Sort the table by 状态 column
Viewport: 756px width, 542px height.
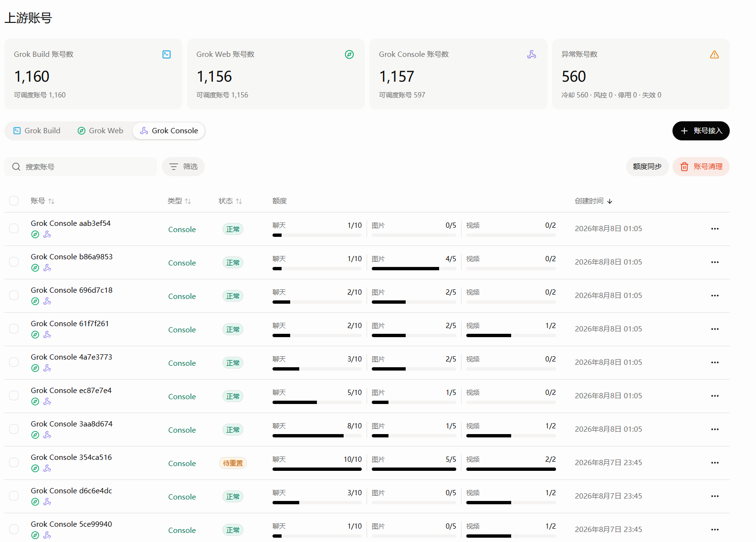point(231,201)
